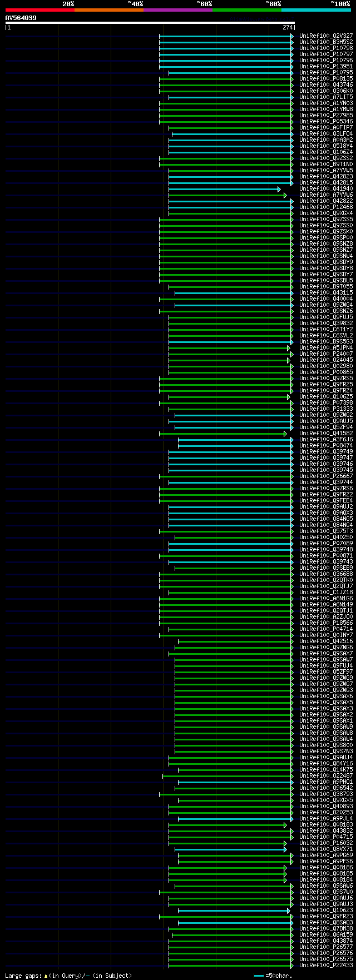Select label UniRef100_Q42516
Screen dimensions: 356x980
click(326, 641)
